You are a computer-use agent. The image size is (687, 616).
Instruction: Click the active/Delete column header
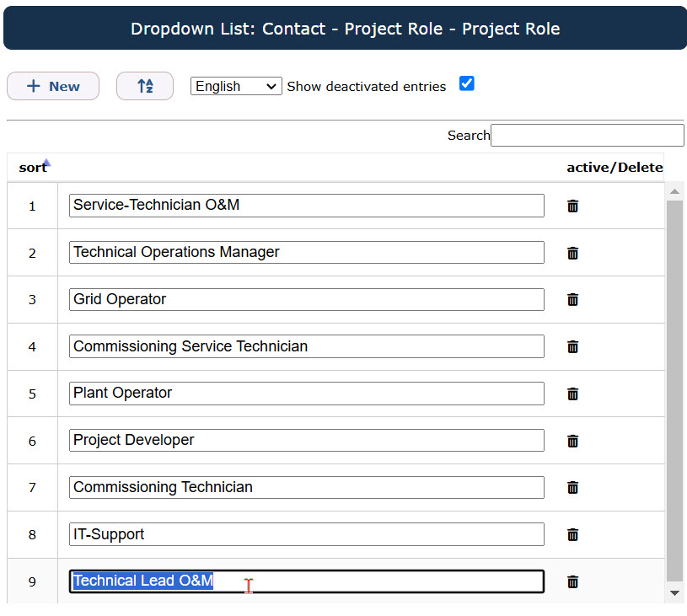pyautogui.click(x=615, y=168)
